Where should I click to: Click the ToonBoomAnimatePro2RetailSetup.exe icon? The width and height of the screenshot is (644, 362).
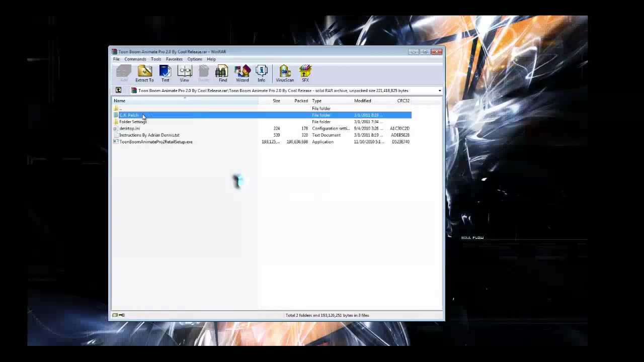coord(116,142)
